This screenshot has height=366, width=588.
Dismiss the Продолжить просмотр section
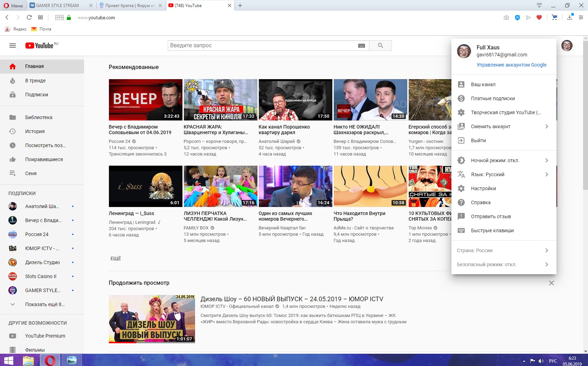[552, 283]
